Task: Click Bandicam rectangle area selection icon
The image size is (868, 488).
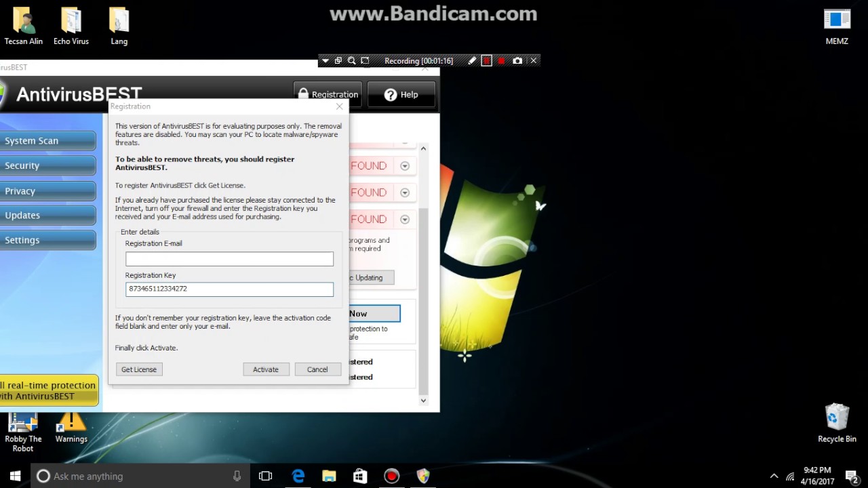Action: click(365, 61)
